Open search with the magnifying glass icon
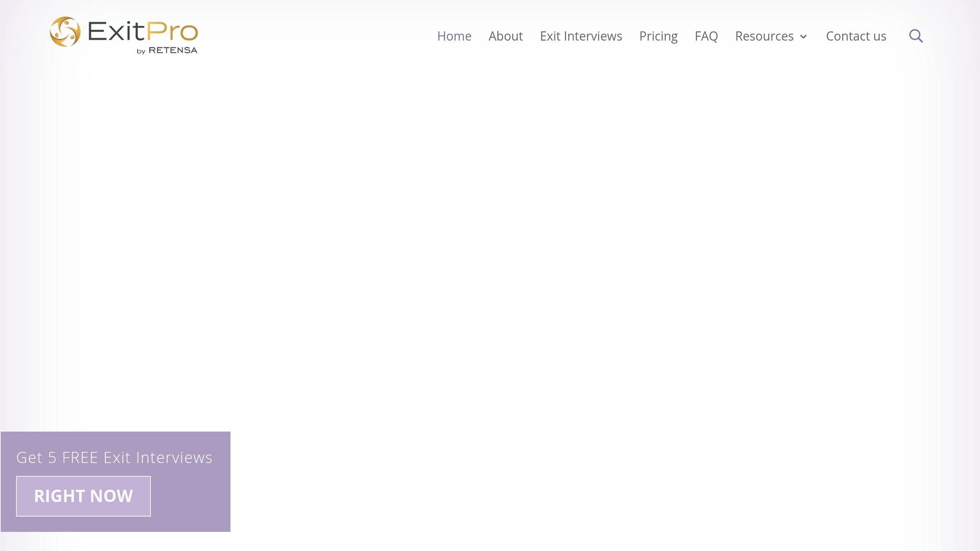This screenshot has width=980, height=551. pyautogui.click(x=916, y=36)
